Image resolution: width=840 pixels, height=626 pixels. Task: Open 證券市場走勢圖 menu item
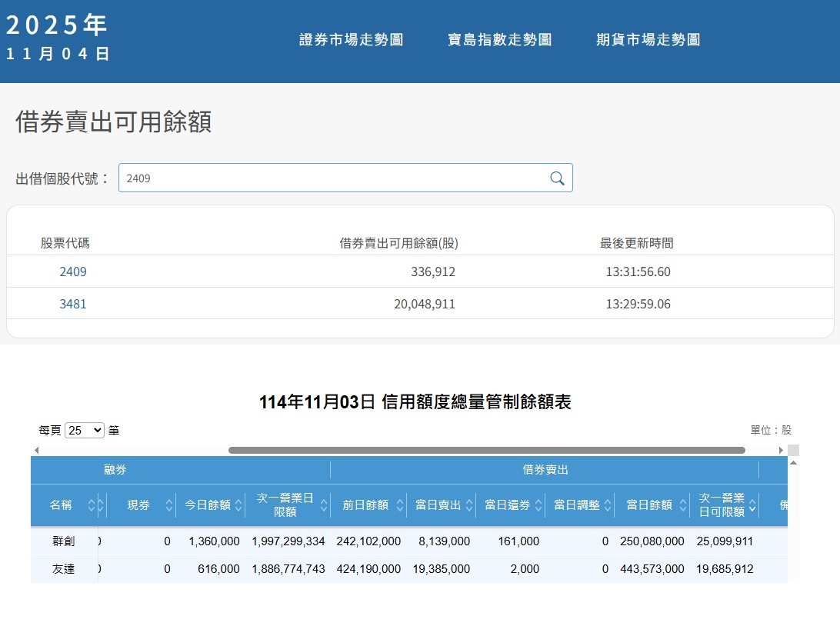tap(351, 40)
